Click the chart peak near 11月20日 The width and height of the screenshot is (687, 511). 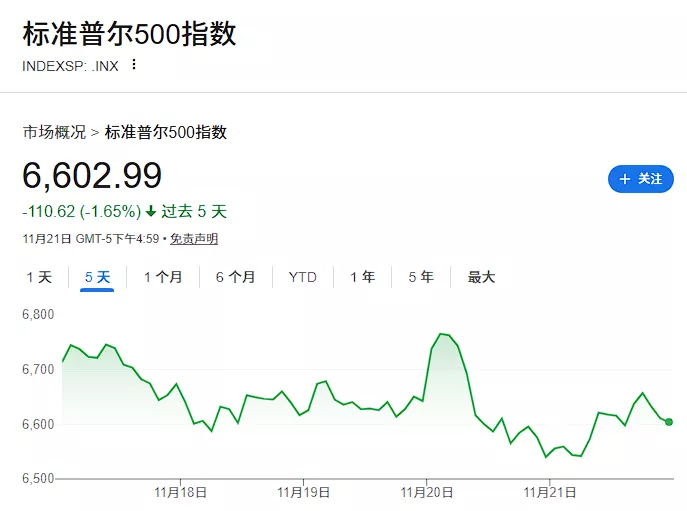[442, 334]
